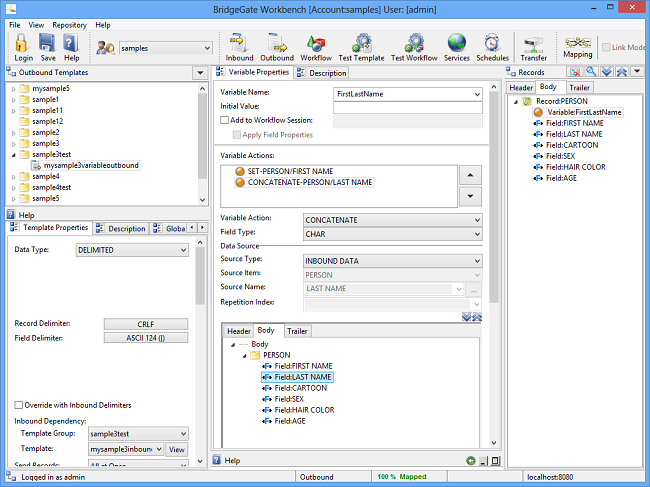This screenshot has height=487, width=650.
Task: Maximize the center help pane
Action: (x=495, y=461)
